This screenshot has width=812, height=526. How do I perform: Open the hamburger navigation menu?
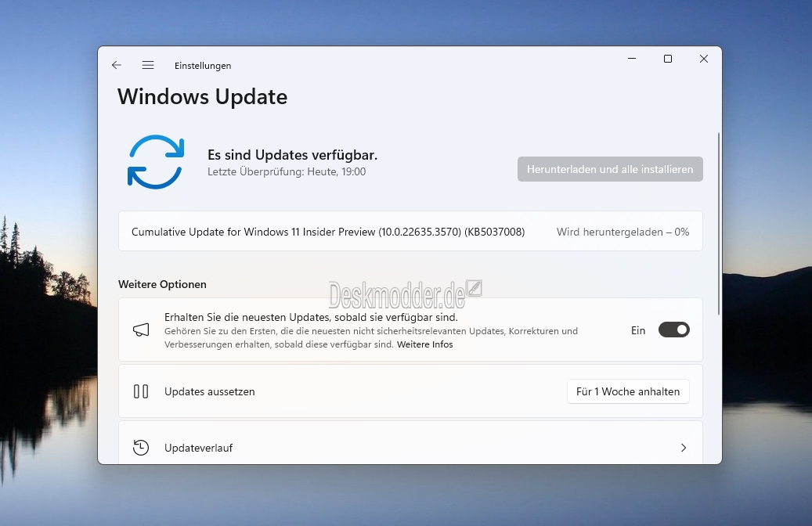click(x=148, y=65)
